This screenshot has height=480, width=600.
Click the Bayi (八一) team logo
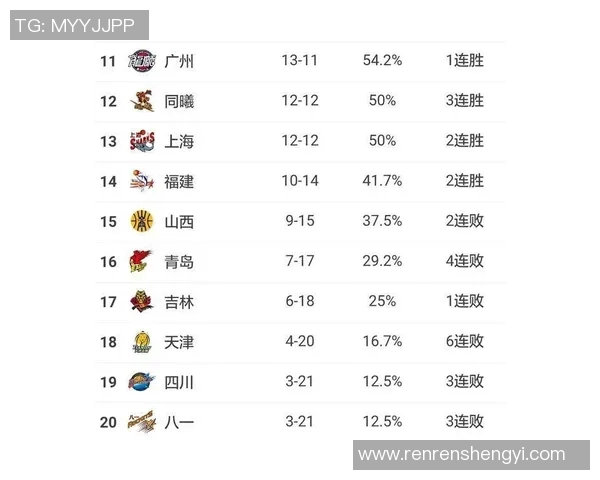click(142, 422)
